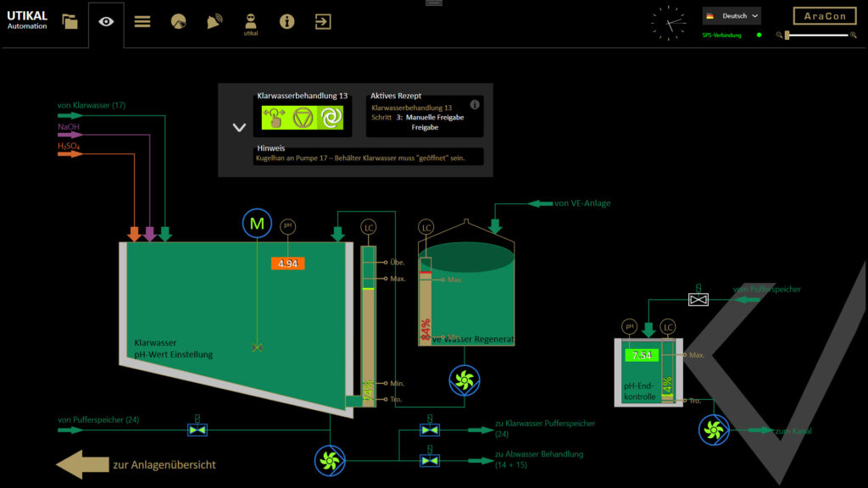Open the hamburger menu

point(142,23)
